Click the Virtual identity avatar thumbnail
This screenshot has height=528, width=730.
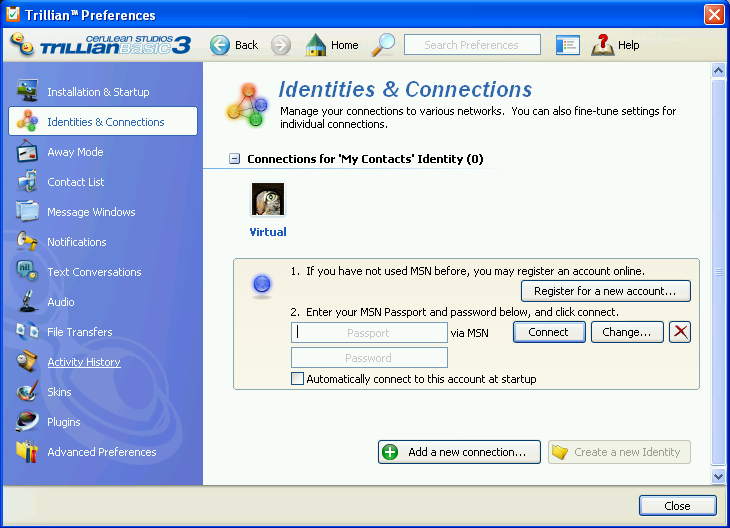tap(268, 199)
